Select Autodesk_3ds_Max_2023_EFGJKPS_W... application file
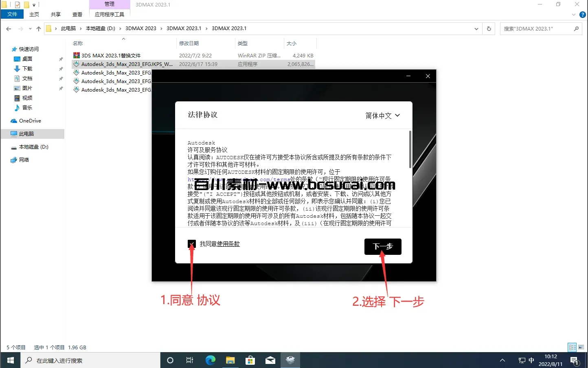This screenshot has width=588, height=368. coord(193,64)
